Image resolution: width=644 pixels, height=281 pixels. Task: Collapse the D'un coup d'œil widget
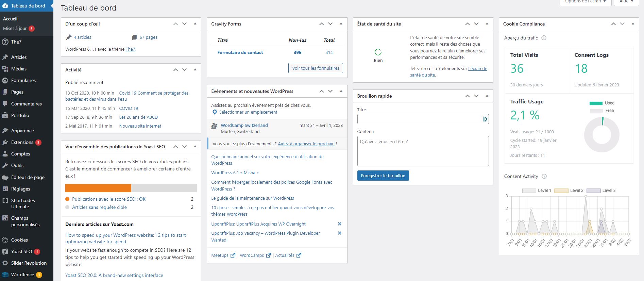coord(195,24)
